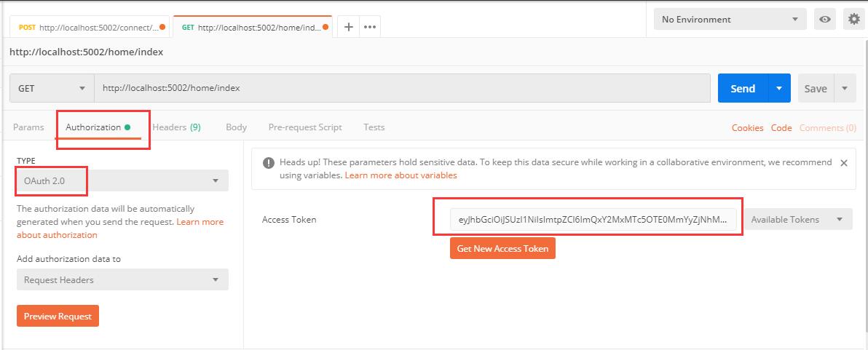Click the Heads up info icon
This screenshot has width=868, height=350.
point(269,163)
